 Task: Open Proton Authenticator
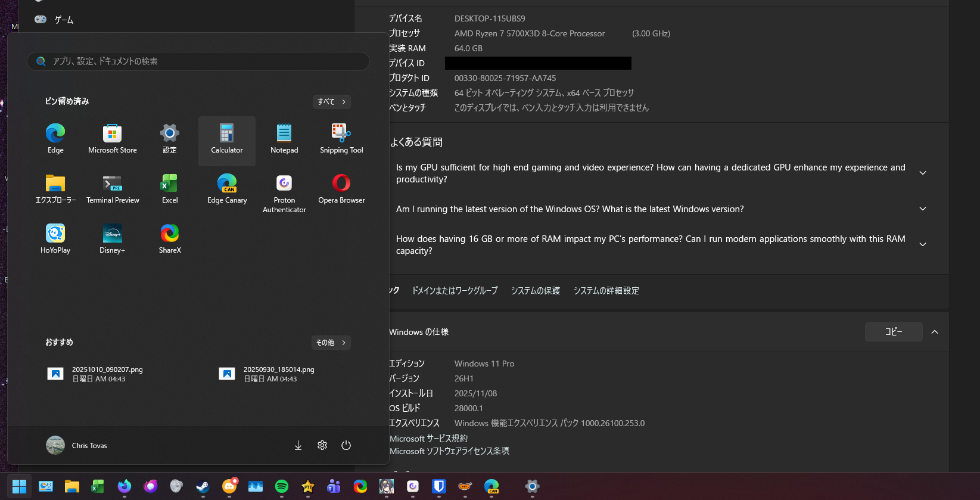[284, 192]
